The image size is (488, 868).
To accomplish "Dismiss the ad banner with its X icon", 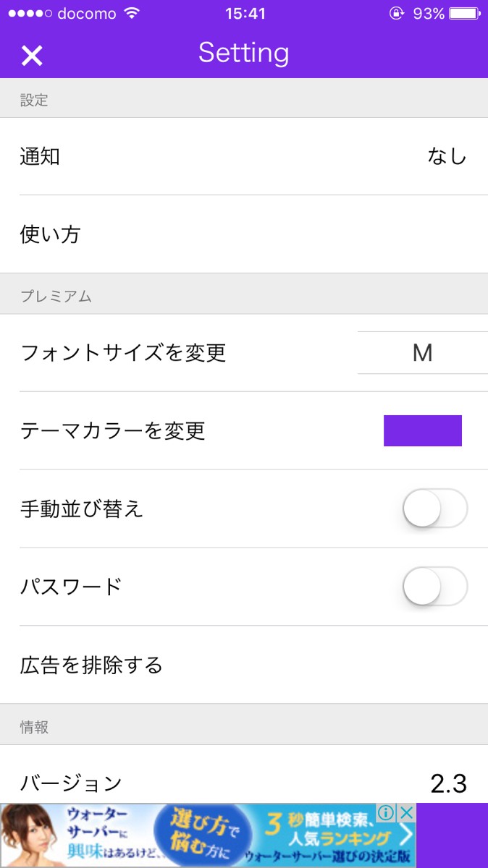I will pyautogui.click(x=406, y=813).
